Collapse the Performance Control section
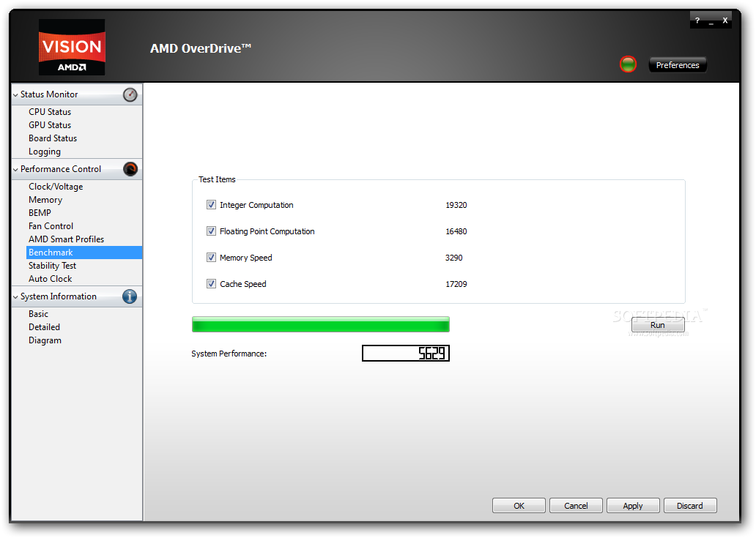The width and height of the screenshot is (756, 538). click(15, 170)
